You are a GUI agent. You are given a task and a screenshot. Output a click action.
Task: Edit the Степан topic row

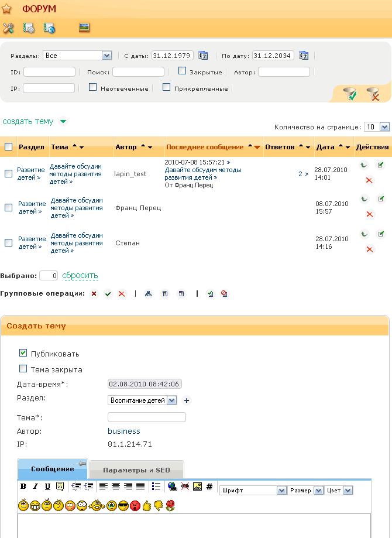(381, 234)
